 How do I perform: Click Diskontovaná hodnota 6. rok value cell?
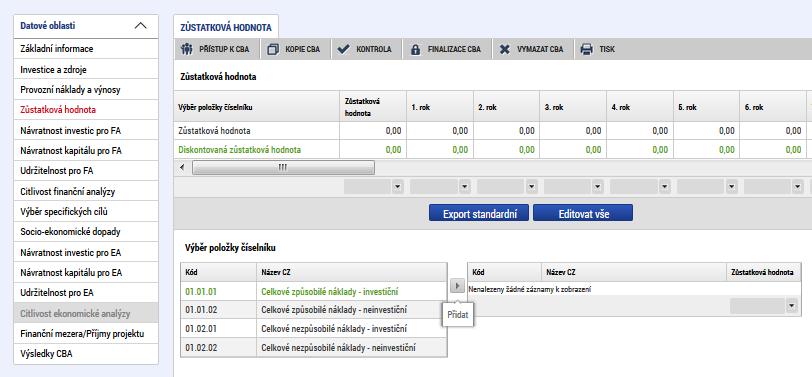[773, 150]
